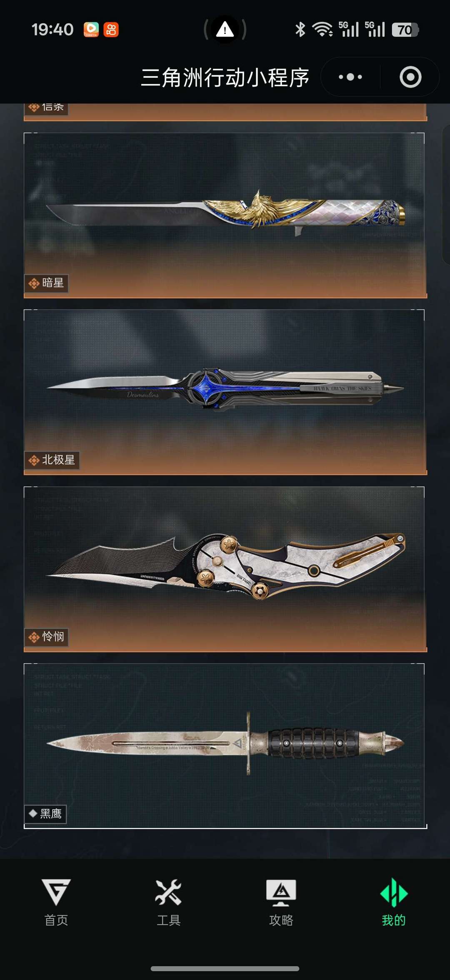
Task: Tap the battery level indicator
Action: [x=405, y=30]
